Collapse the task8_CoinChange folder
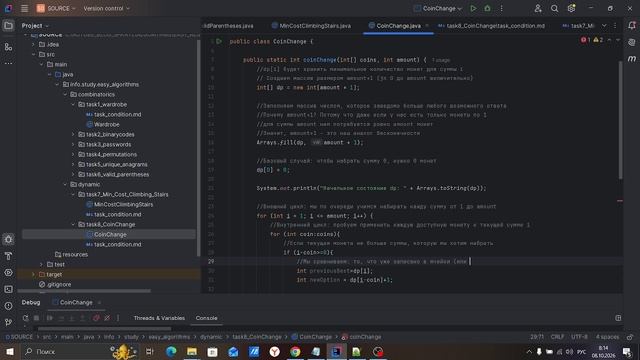This screenshot has height=360, width=640. [73, 224]
